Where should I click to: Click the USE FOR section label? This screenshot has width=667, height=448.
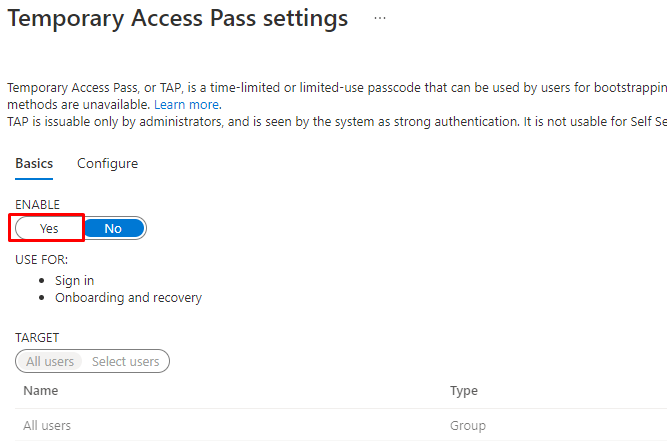coord(41,259)
